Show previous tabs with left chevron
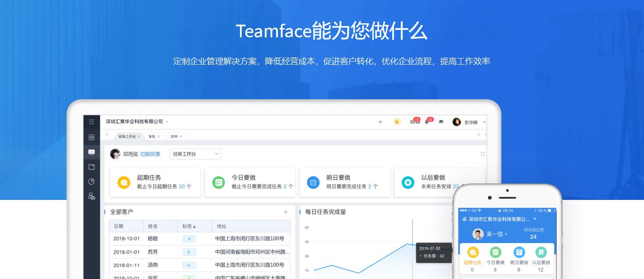 click(x=107, y=135)
